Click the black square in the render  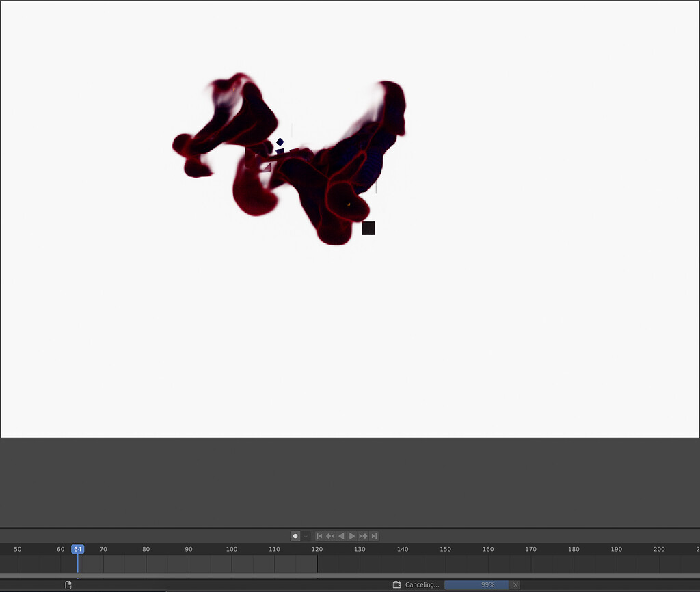[368, 228]
